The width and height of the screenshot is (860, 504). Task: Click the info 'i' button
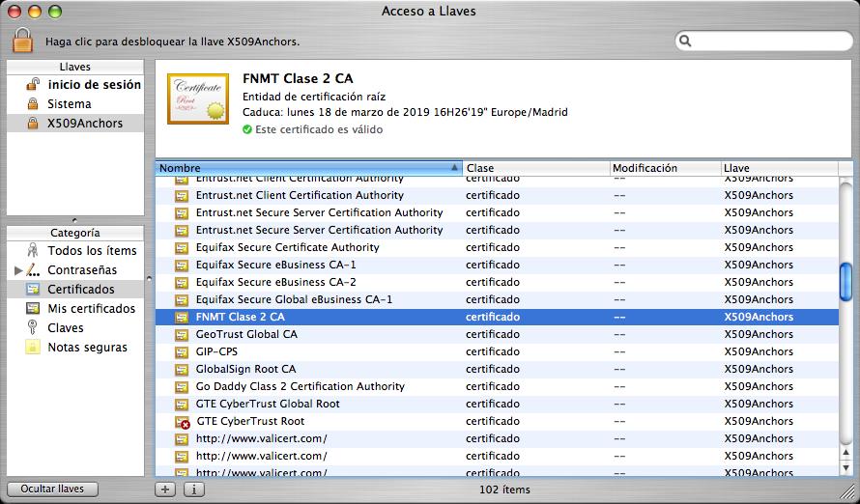194,489
